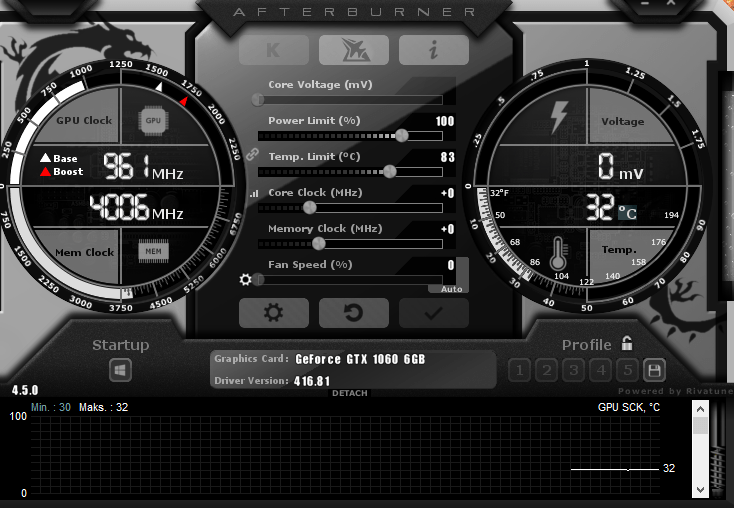Click the white Base clock triangle legend
This screenshot has height=508, width=734.
coord(45,158)
